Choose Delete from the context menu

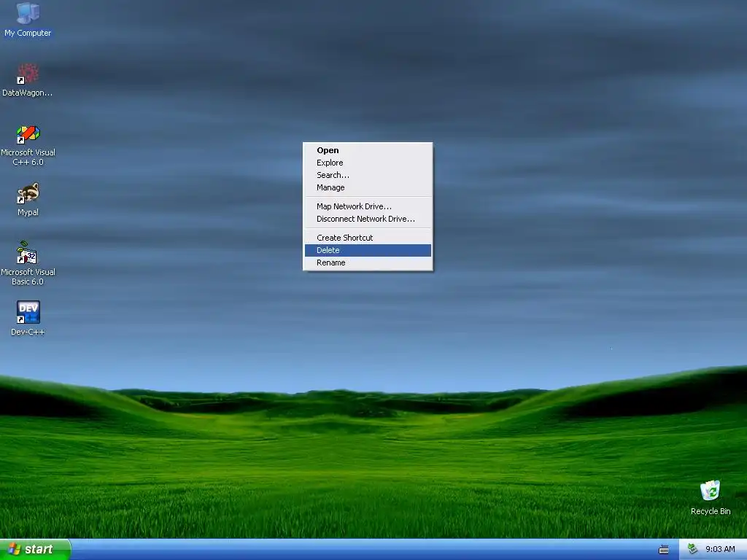coord(368,251)
